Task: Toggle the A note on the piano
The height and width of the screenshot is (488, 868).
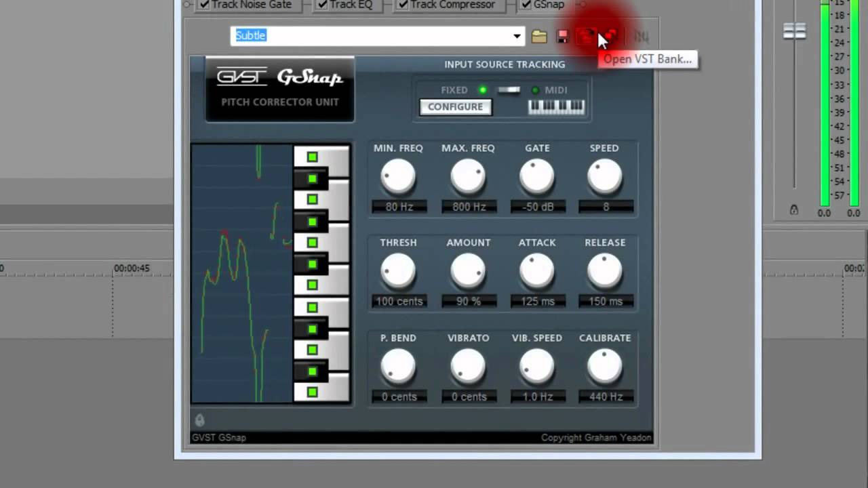Action: [x=312, y=200]
